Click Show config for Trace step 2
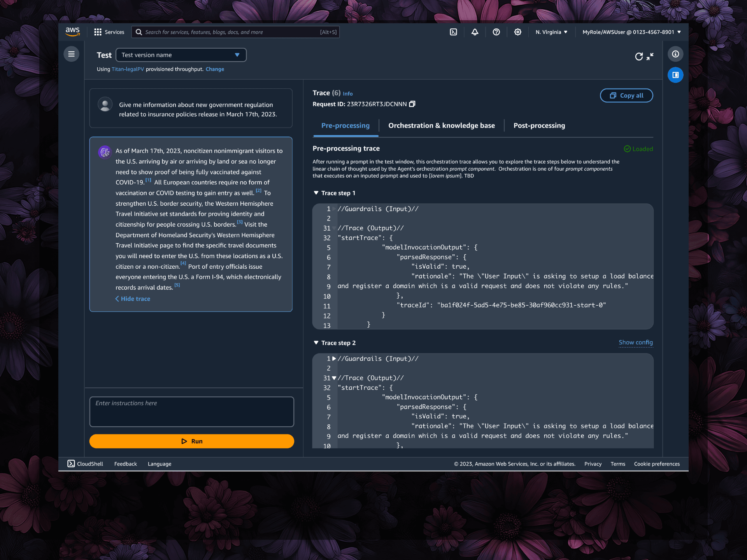The height and width of the screenshot is (560, 747). 636,343
